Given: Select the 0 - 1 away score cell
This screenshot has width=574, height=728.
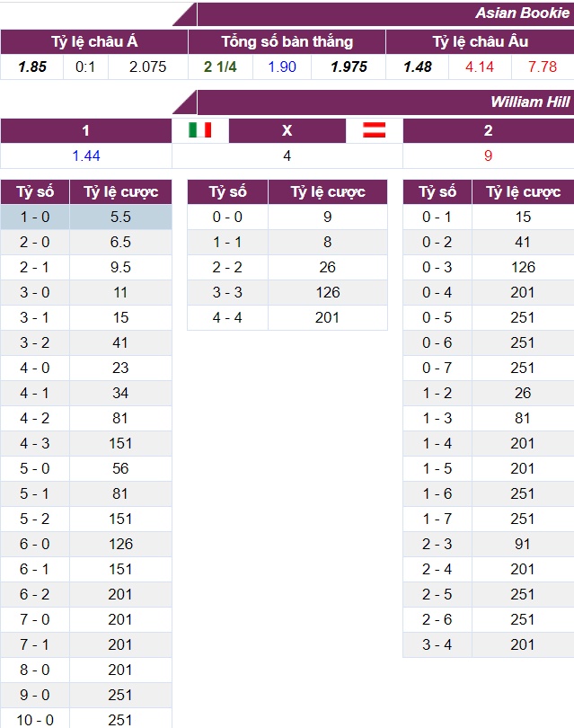Looking at the screenshot, I should 437,217.
